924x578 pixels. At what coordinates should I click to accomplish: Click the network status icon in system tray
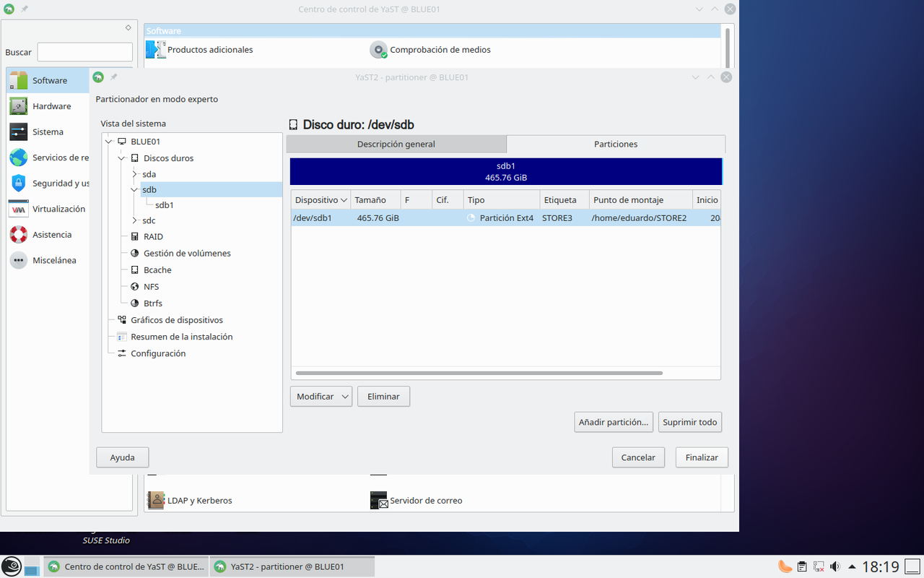[x=819, y=566]
